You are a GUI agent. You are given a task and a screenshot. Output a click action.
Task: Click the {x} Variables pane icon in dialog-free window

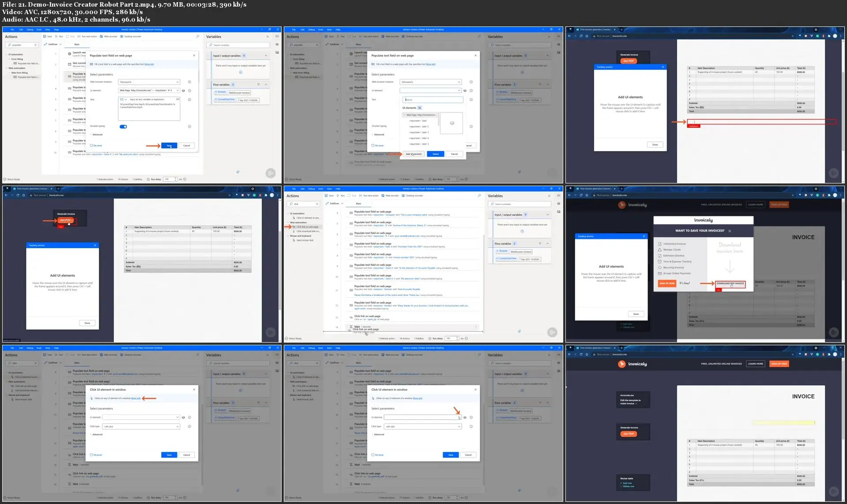(x=559, y=195)
